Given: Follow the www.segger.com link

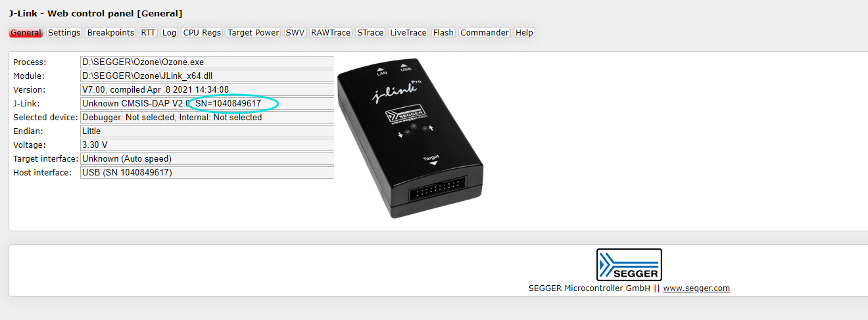Looking at the screenshot, I should pos(696,288).
